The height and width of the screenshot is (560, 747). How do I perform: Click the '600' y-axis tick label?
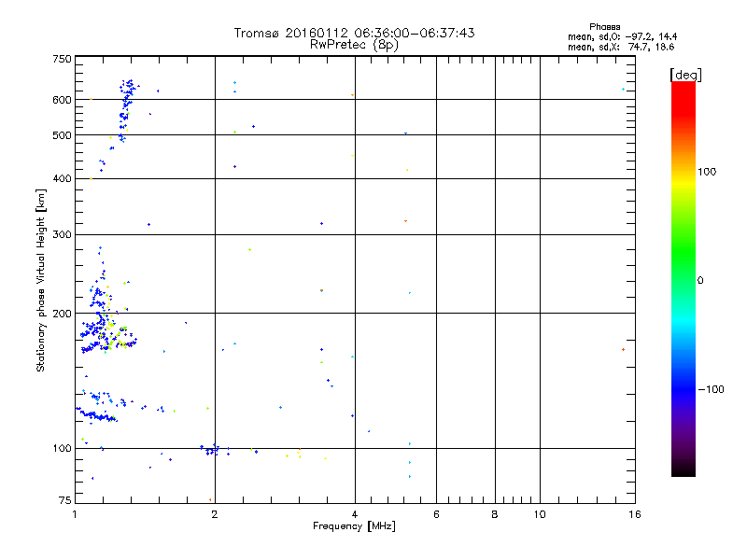point(62,100)
